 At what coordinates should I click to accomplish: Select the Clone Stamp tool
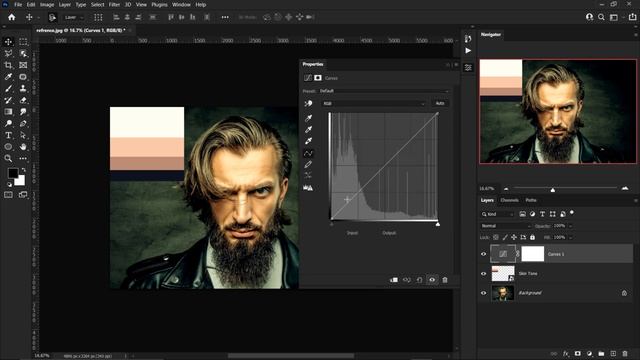[x=23, y=88]
